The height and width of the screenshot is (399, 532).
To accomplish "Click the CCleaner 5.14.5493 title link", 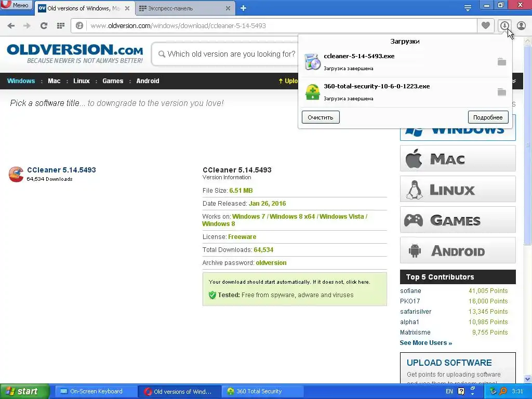I will [x=61, y=170].
